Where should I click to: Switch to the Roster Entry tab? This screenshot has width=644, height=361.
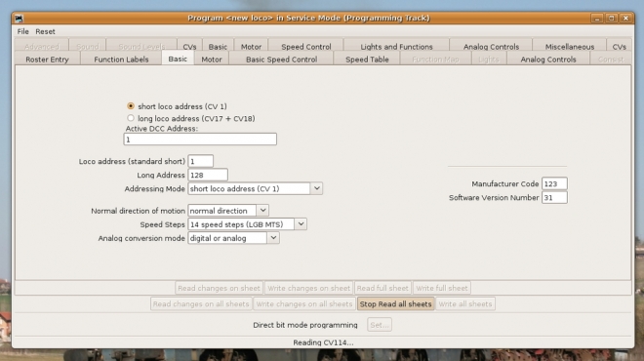pyautogui.click(x=47, y=60)
